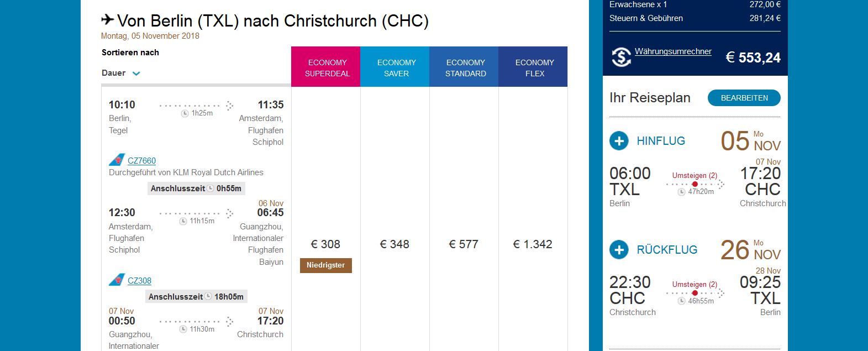Click the China Southern logo beside CZ7660
The height and width of the screenshot is (351, 868).
pyautogui.click(x=117, y=160)
